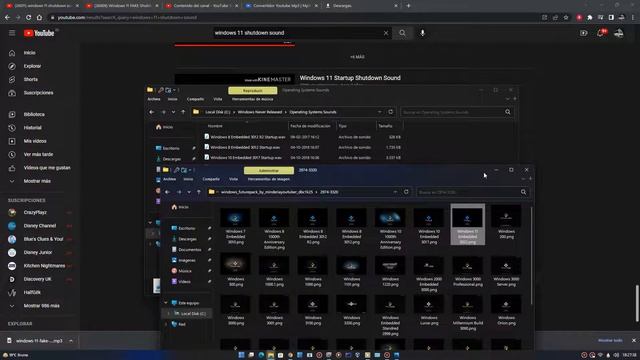Open the Archivo menu in the front Explorer
The height and width of the screenshot is (360, 640).
(169, 179)
